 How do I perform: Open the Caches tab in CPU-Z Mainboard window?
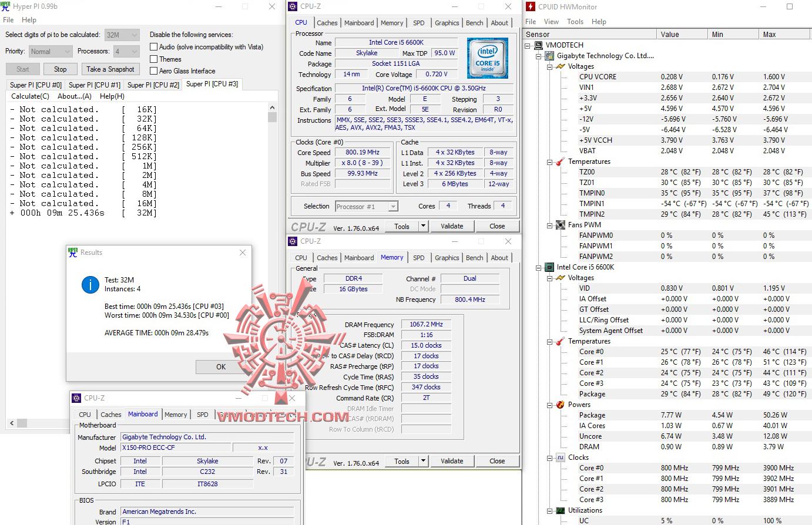click(110, 415)
